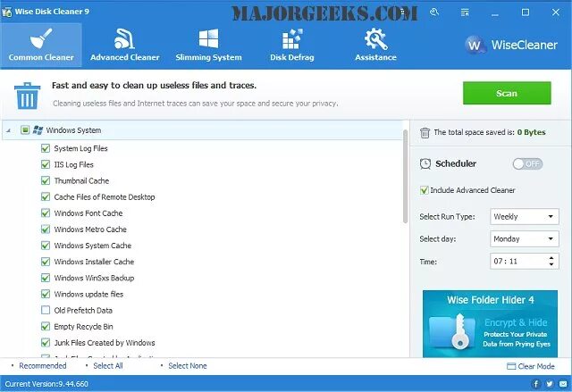Click the Select None link
572x392 pixels.
point(188,366)
